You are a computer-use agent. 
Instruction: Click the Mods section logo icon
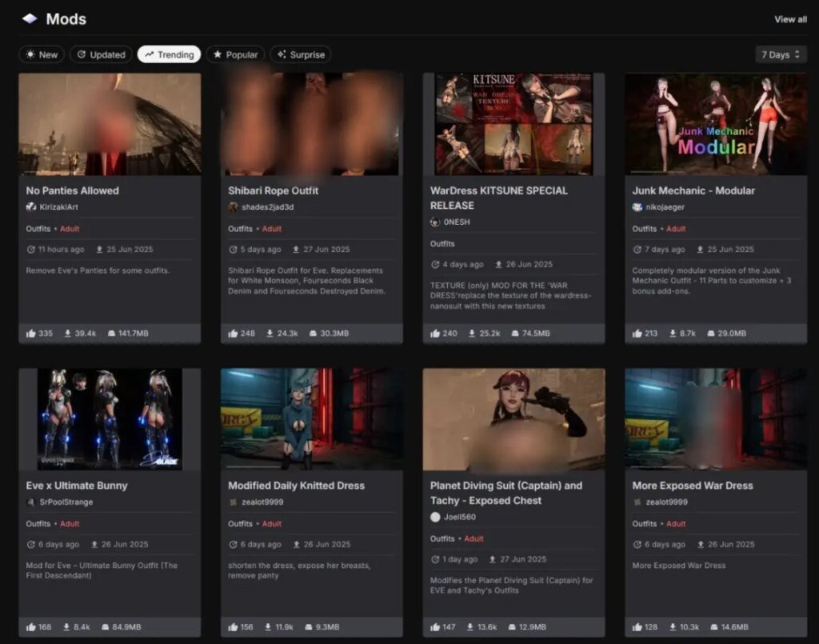(x=30, y=18)
